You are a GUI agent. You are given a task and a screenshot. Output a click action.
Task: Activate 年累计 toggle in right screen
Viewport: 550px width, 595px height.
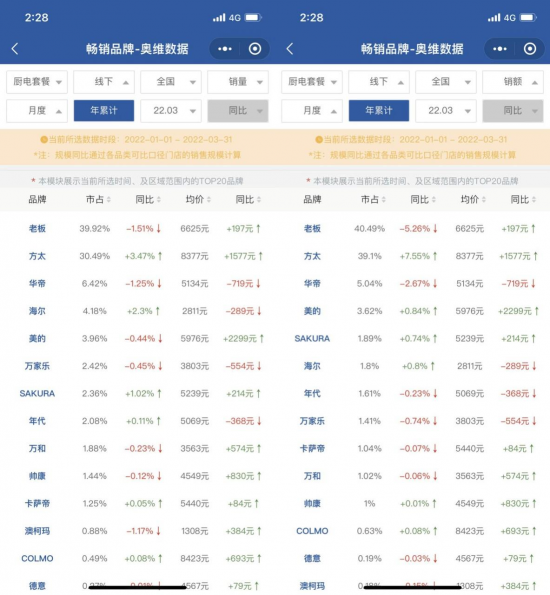[x=379, y=111]
